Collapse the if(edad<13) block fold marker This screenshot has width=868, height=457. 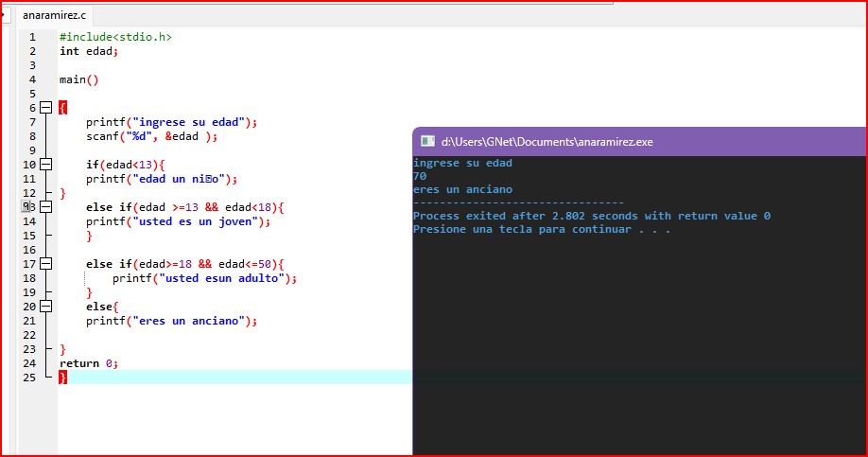click(45, 165)
